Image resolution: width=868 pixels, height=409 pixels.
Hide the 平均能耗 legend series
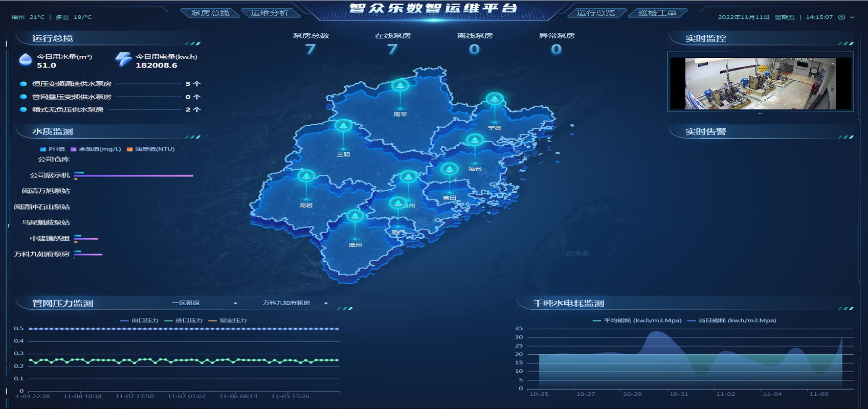pyautogui.click(x=637, y=321)
